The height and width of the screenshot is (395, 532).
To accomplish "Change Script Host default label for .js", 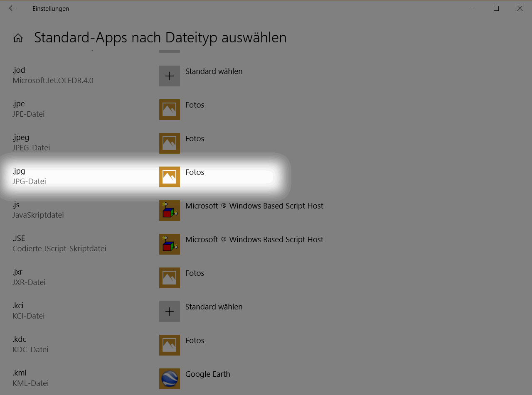I will click(x=254, y=206).
